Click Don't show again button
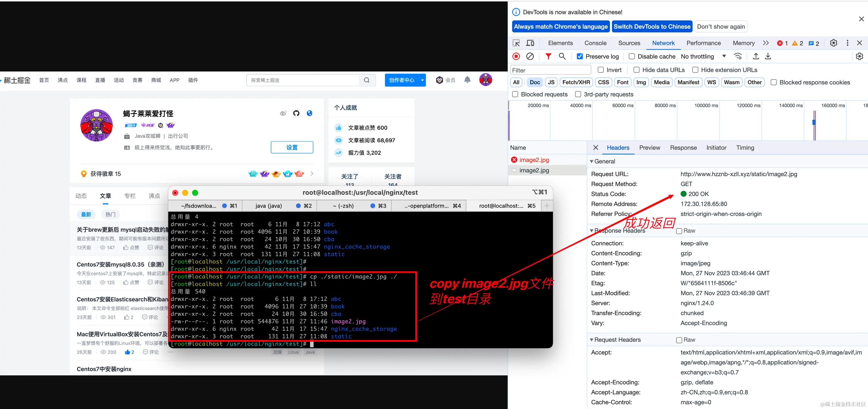 (721, 27)
